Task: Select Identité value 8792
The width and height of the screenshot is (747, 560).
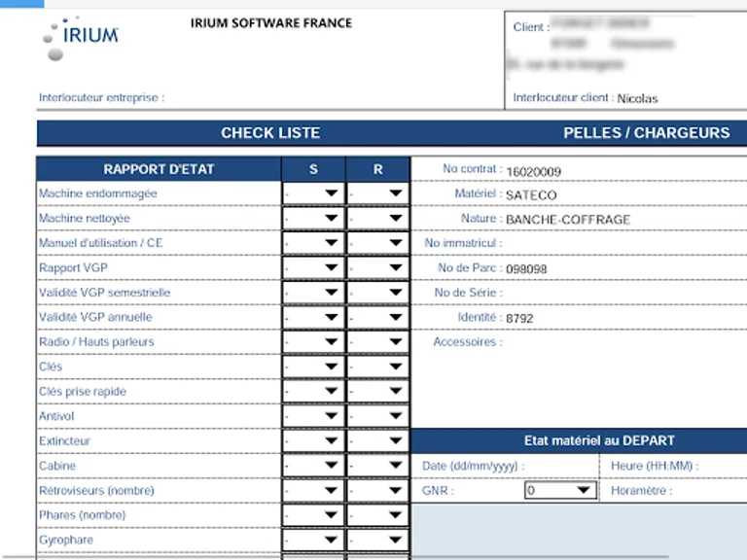Action: click(x=519, y=318)
